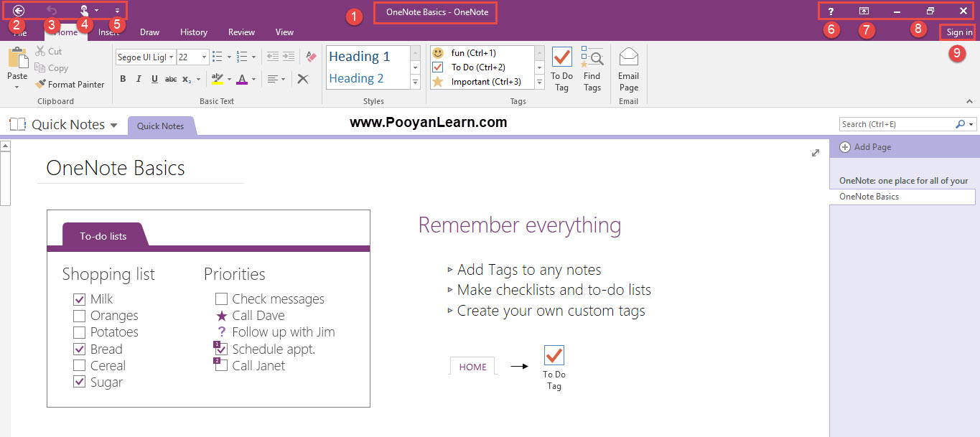This screenshot has width=980, height=437.
Task: Toggle Bold formatting
Action: (x=123, y=79)
